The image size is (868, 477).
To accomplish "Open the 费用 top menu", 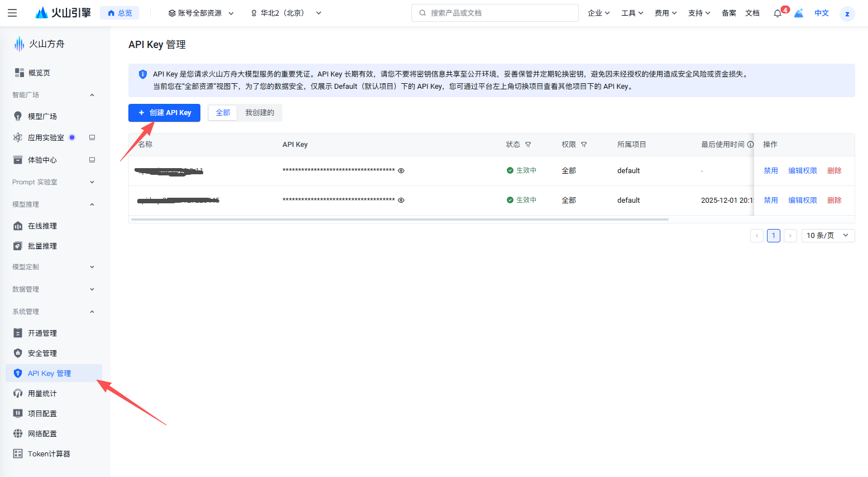I will tap(665, 13).
